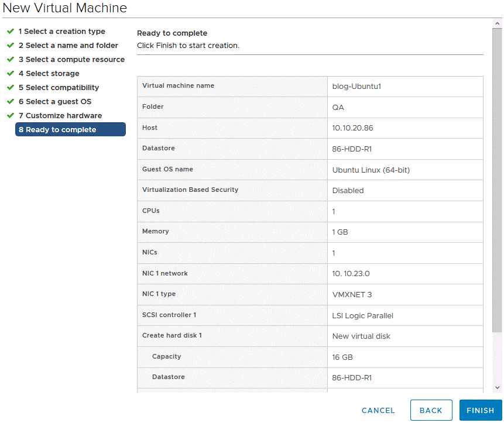Click the green checkmark next to Select storage

10,74
